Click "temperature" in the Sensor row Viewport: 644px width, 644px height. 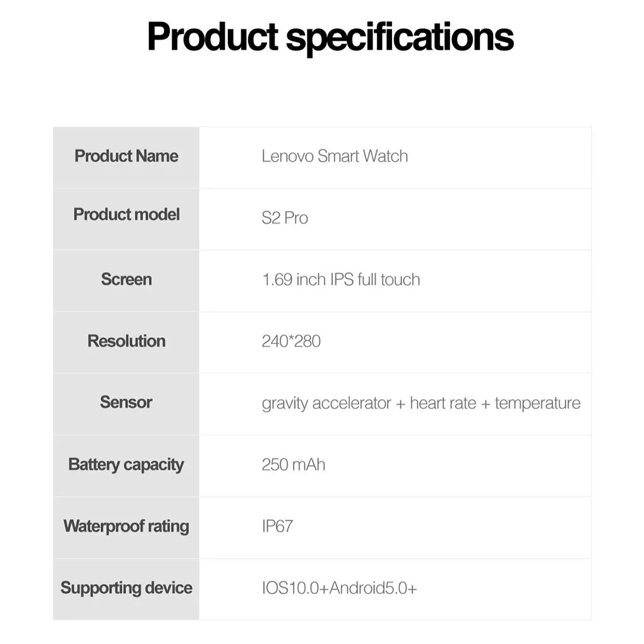click(x=537, y=403)
